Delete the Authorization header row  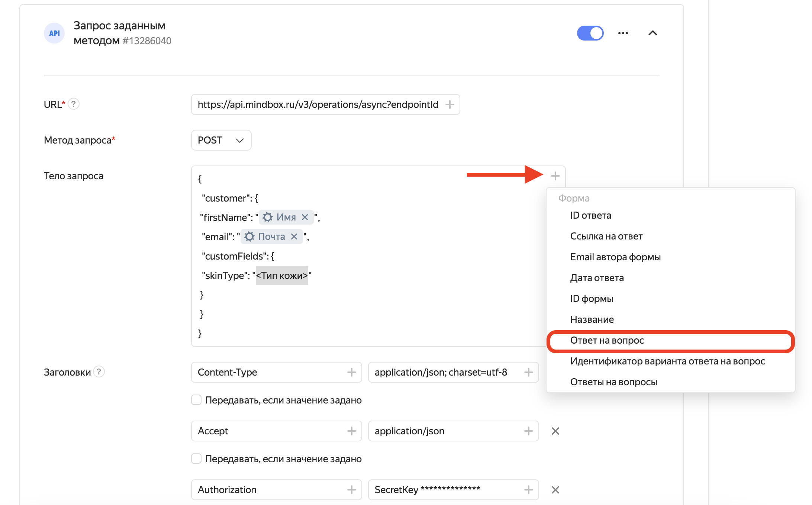(555, 490)
